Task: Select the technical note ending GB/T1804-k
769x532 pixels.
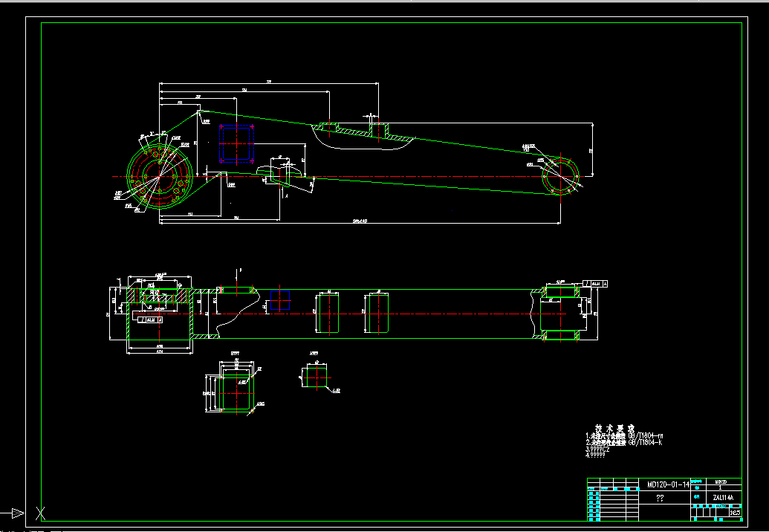Action: coord(624,442)
